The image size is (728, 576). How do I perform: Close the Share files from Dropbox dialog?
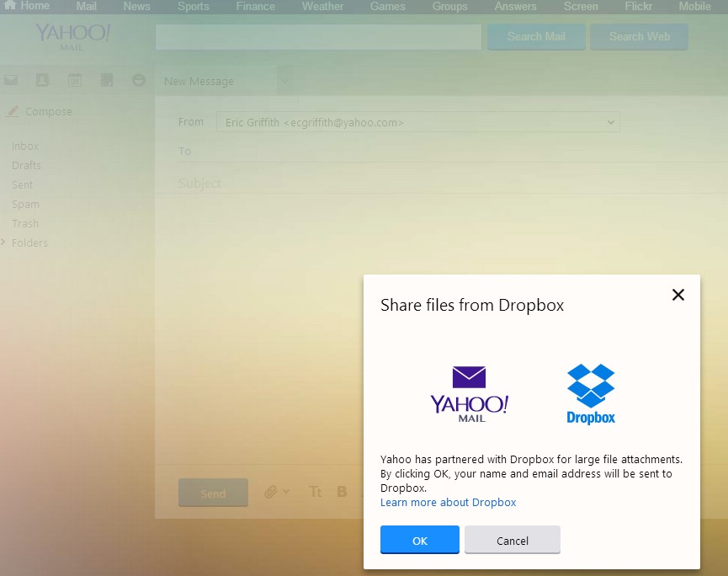678,295
